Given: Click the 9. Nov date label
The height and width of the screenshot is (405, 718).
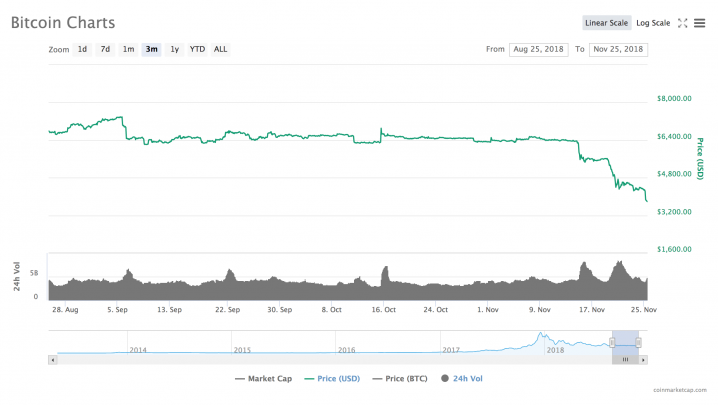Looking at the screenshot, I should [x=540, y=310].
